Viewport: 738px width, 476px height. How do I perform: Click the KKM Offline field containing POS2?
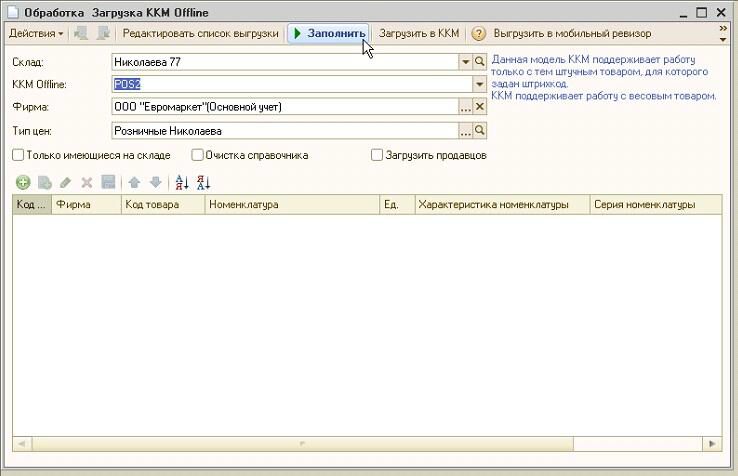(292, 84)
